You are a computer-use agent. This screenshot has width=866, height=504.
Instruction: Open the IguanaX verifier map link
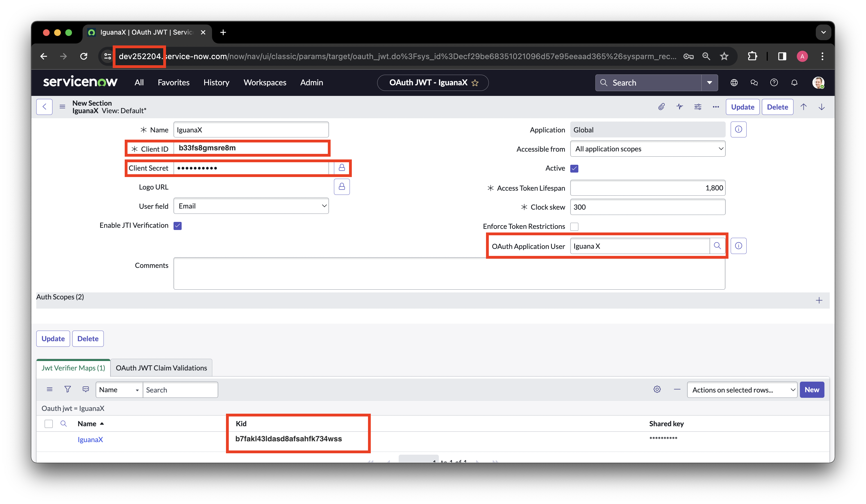(90, 439)
